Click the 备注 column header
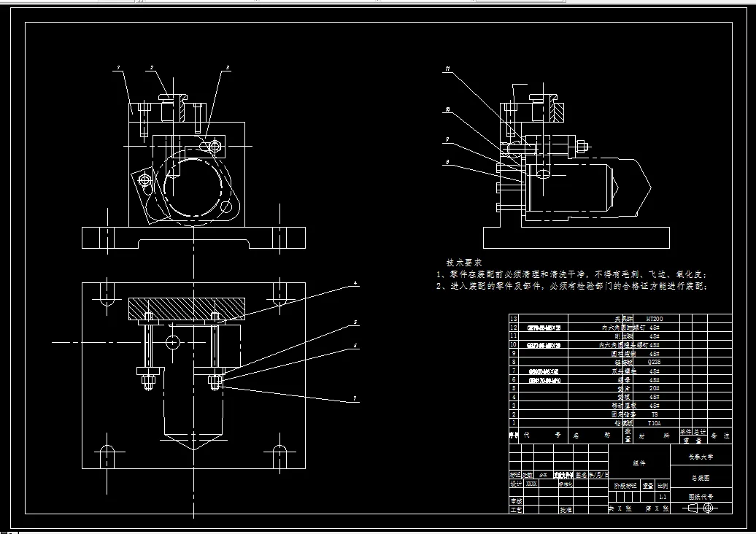The width and height of the screenshot is (756, 534). click(720, 436)
